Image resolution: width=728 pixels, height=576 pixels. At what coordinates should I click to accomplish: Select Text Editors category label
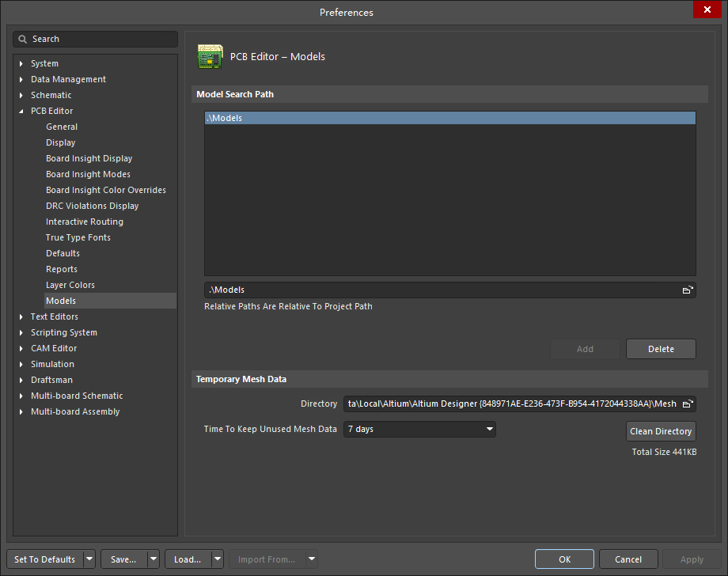click(x=55, y=316)
